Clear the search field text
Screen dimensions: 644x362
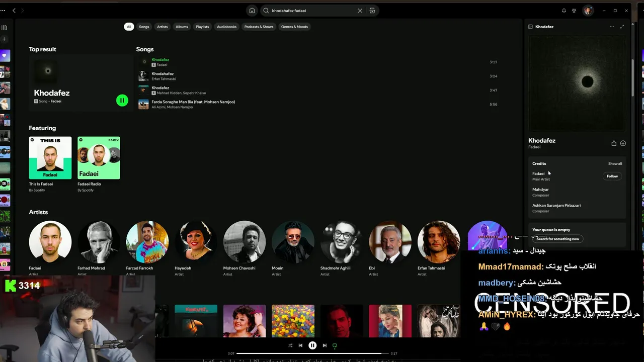click(x=360, y=11)
